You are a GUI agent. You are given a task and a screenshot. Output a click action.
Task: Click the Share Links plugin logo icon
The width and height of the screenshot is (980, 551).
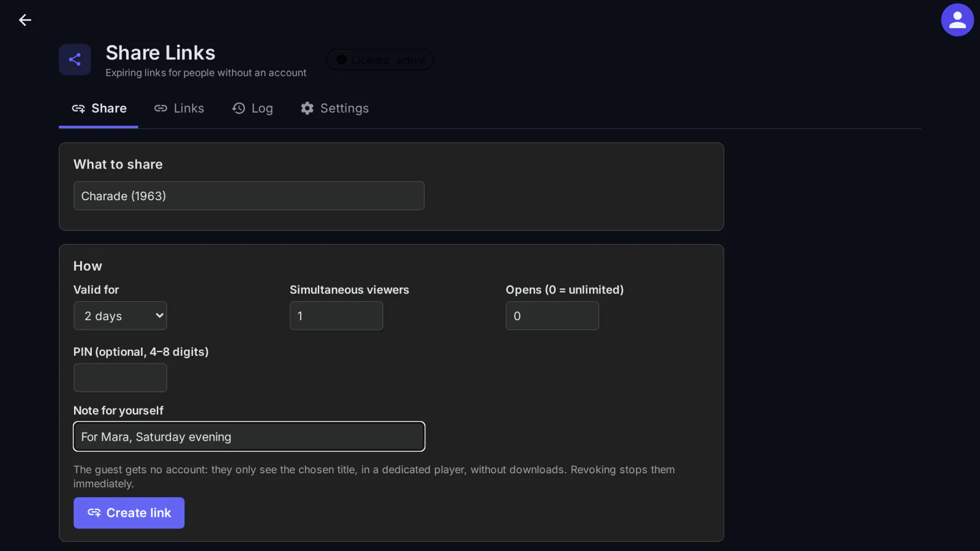[75, 59]
